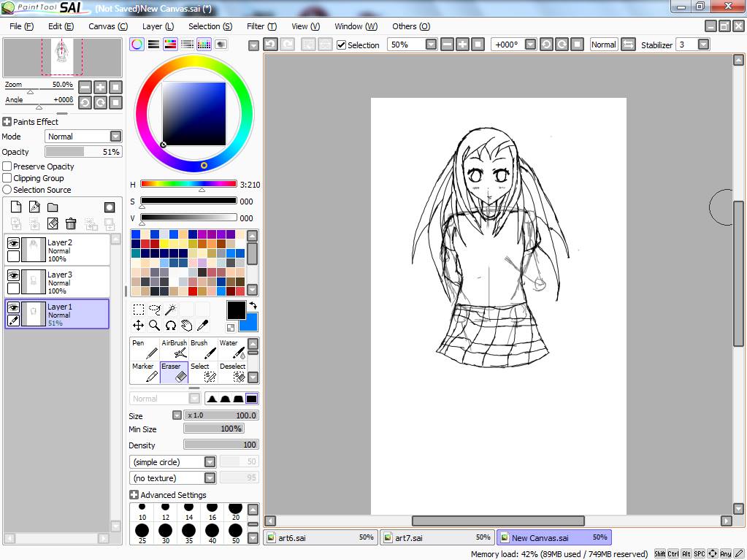Image resolution: width=747 pixels, height=560 pixels.
Task: Click the black foreground color swatch
Action: pyautogui.click(x=236, y=310)
